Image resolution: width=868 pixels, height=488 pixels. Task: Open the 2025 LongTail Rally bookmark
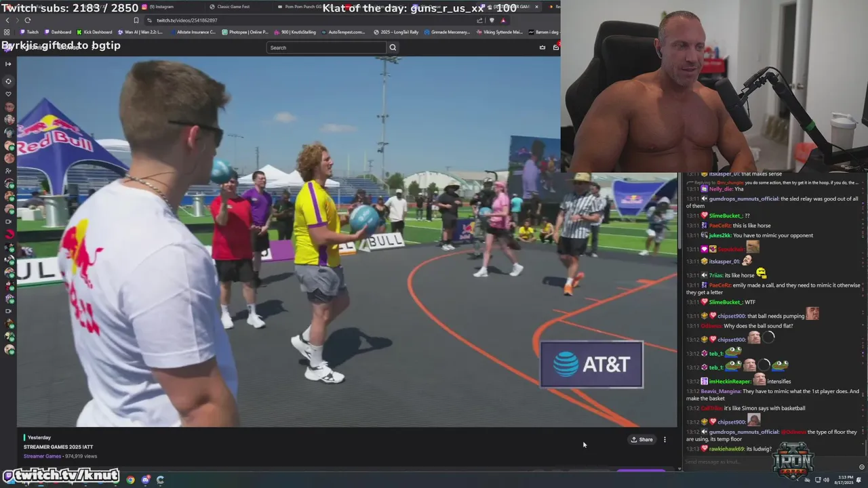point(396,32)
